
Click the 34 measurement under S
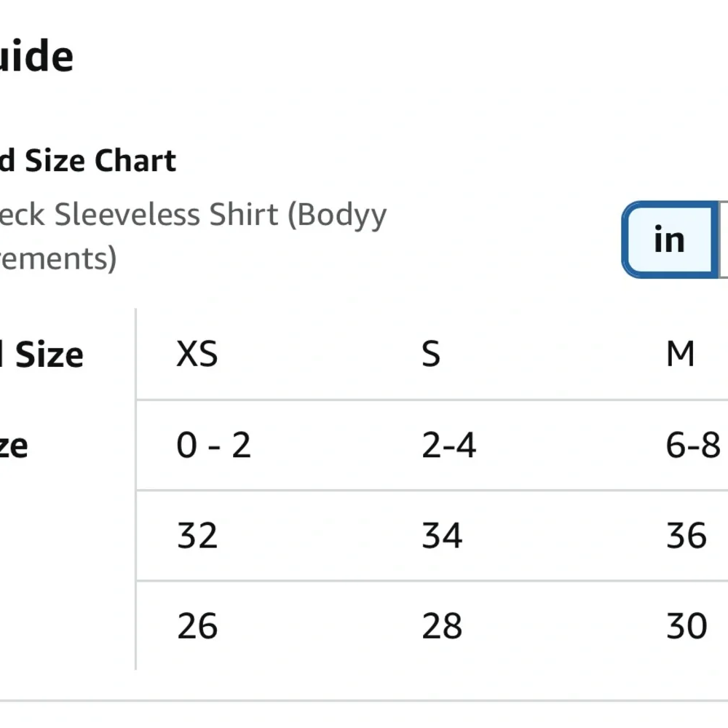pyautogui.click(x=442, y=536)
